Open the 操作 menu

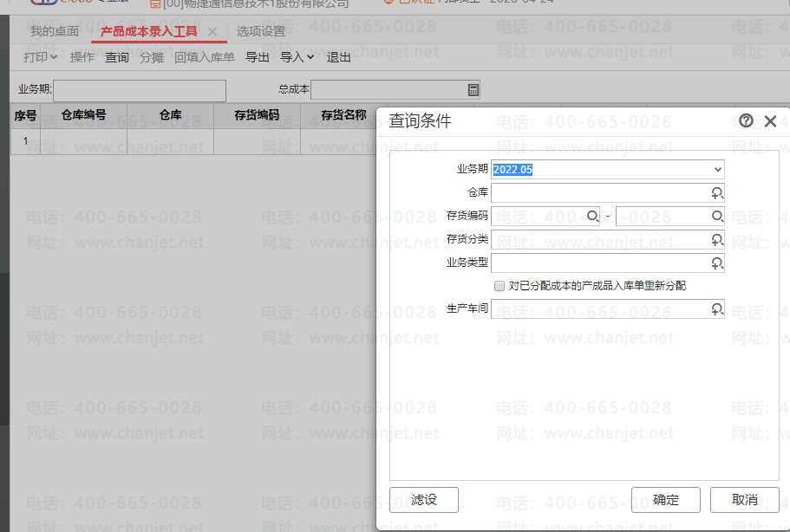(x=82, y=57)
